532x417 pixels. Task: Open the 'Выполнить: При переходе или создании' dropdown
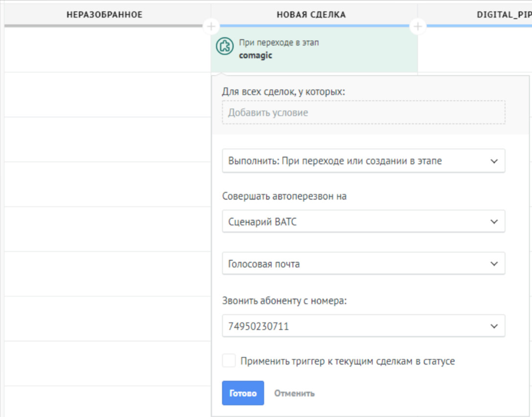(363, 161)
